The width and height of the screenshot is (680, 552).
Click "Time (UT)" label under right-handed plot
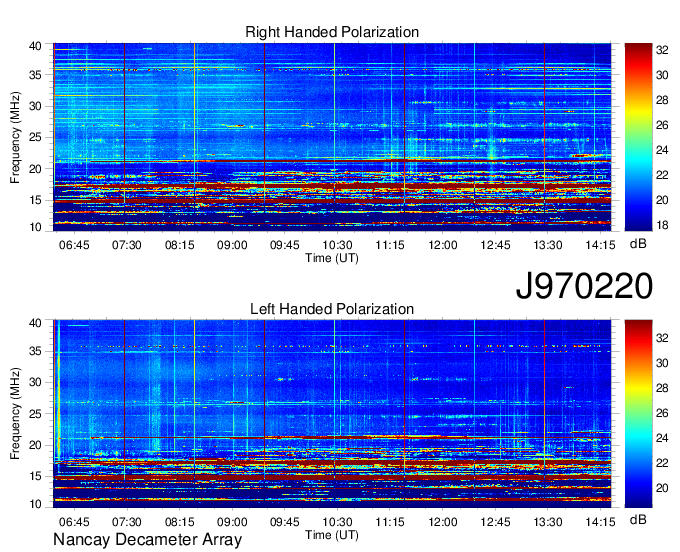[332, 258]
